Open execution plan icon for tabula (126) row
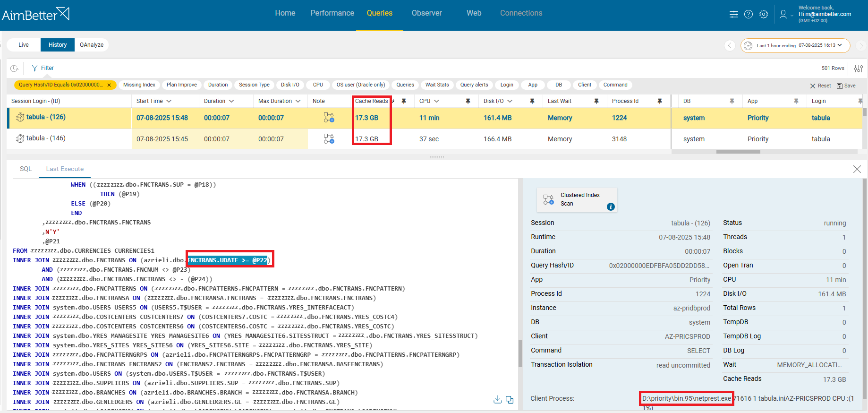The image size is (868, 413). pos(329,118)
